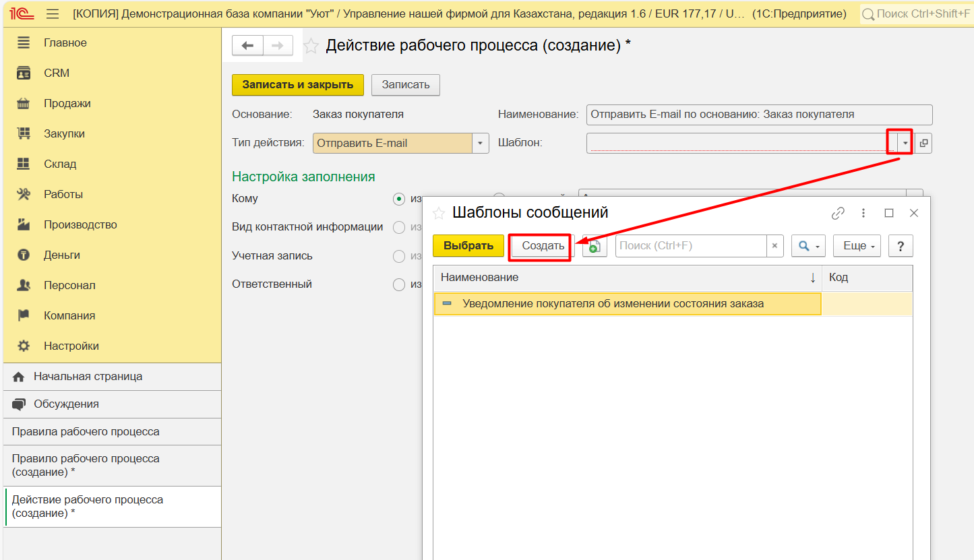The width and height of the screenshot is (974, 560).
Task: Open the Шаблон field open-form icon
Action: (923, 143)
